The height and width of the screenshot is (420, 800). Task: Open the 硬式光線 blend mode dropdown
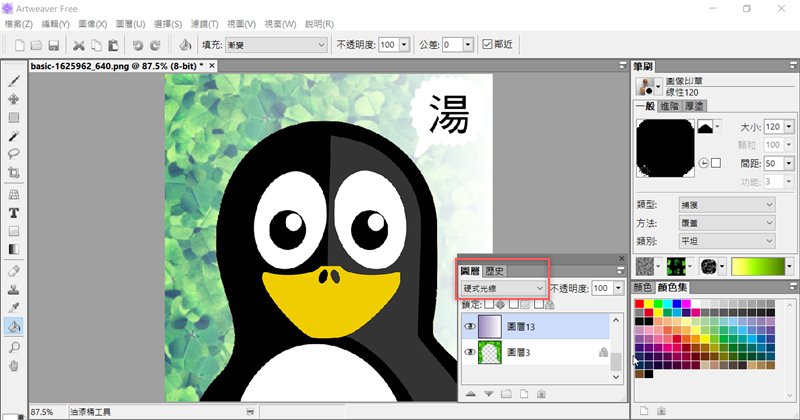503,288
